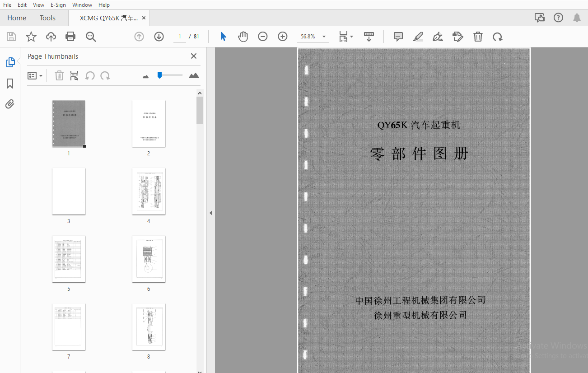The height and width of the screenshot is (373, 588).
Task: Switch to the Home tab
Action: tap(17, 18)
